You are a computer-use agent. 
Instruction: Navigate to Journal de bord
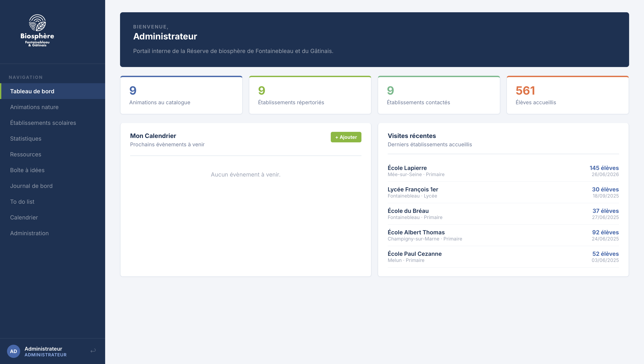point(31,186)
